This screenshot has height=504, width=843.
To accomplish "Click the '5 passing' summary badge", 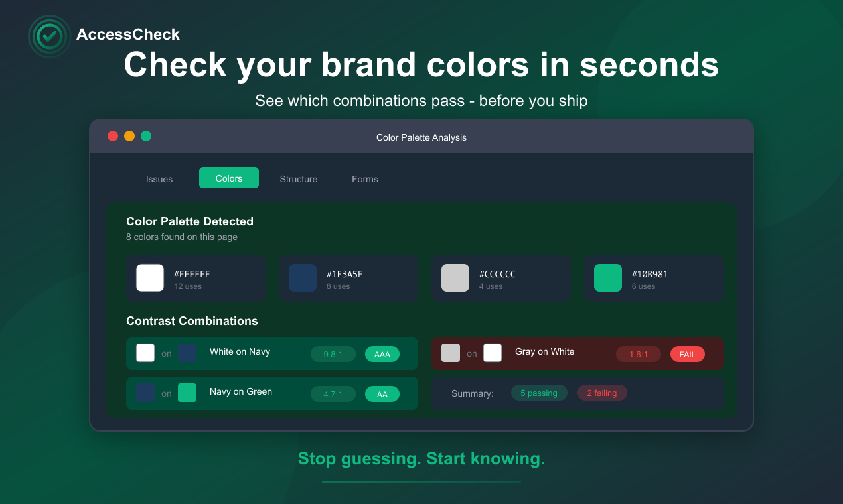I will pos(539,393).
